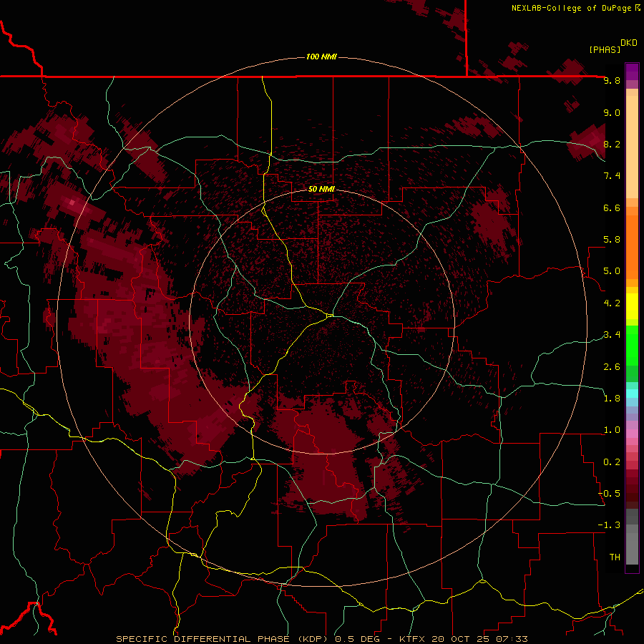644x644 pixels.
Task: Click the 3.4 value on the color scale
Action: [612, 335]
